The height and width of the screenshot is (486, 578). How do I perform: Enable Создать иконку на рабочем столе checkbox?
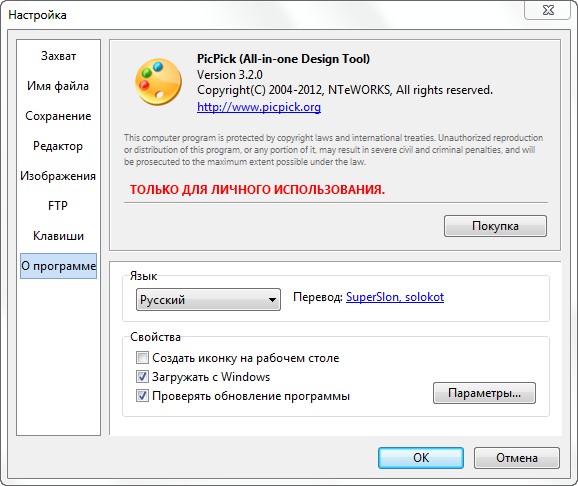142,358
